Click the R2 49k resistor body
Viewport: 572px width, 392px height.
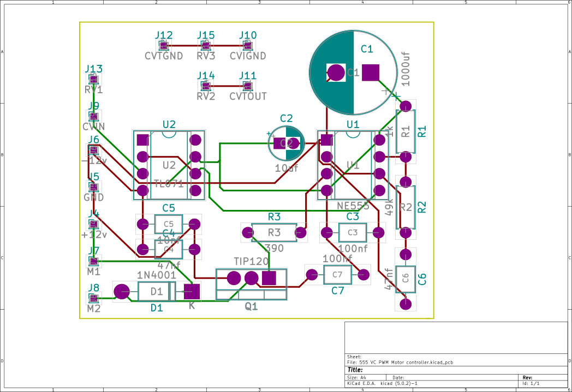coord(406,207)
